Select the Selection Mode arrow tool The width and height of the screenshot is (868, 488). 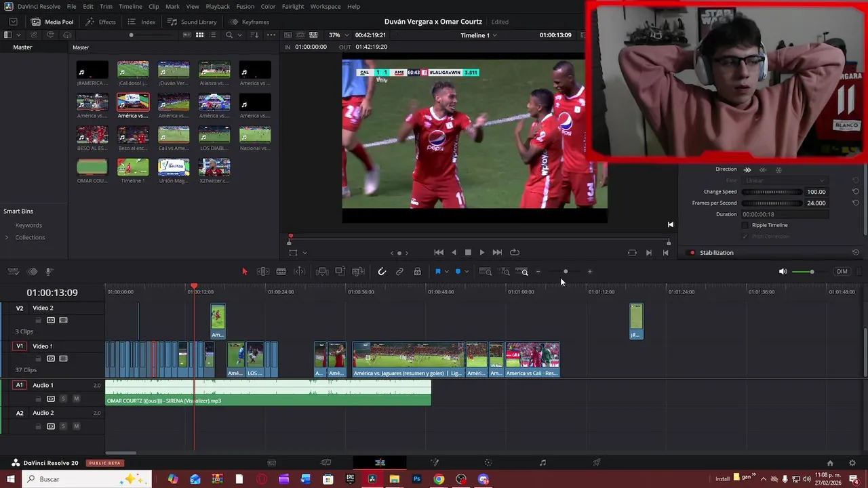(245, 272)
